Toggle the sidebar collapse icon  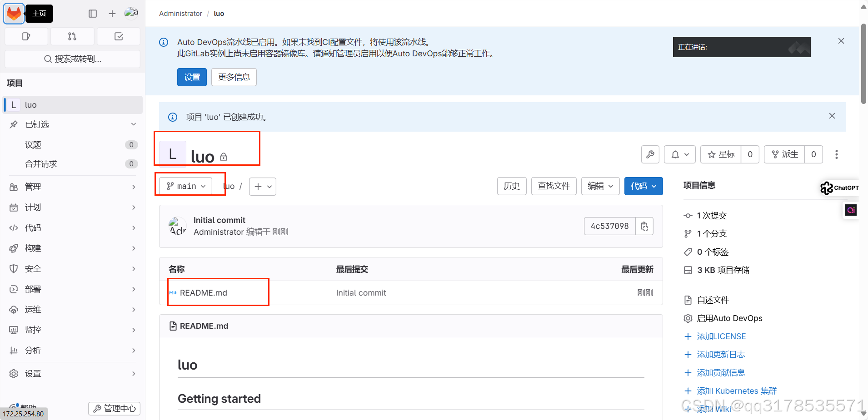click(93, 14)
